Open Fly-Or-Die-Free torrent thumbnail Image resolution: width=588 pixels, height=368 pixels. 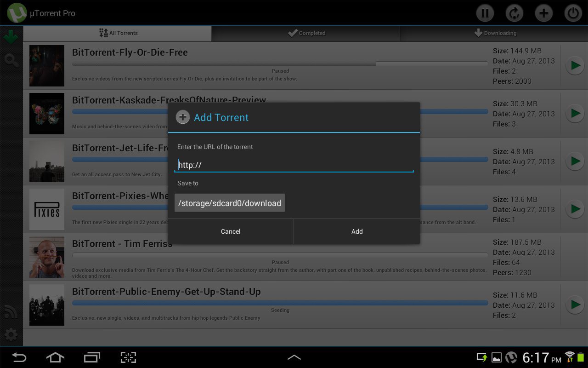tap(47, 66)
